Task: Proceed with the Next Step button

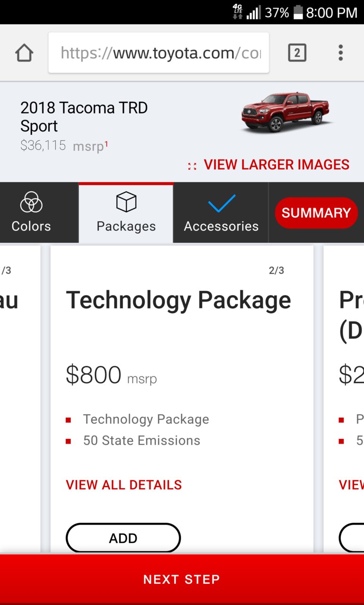Action: (182, 579)
